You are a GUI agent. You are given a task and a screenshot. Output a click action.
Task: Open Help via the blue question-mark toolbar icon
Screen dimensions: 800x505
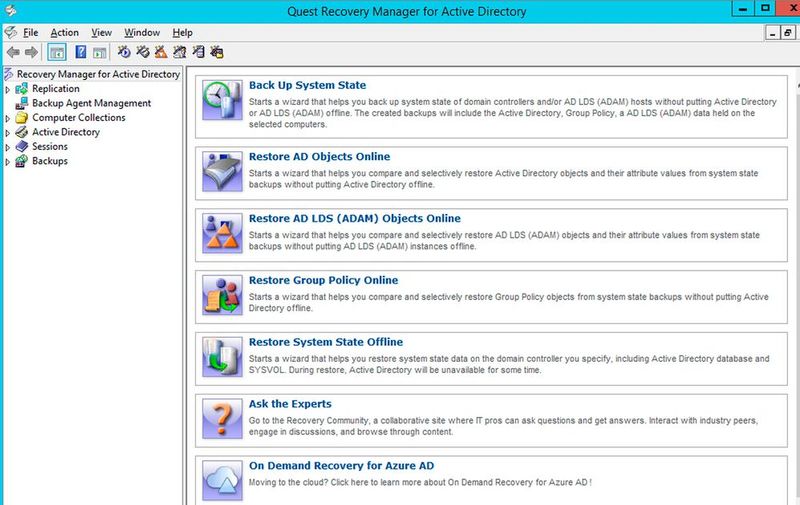(x=81, y=52)
